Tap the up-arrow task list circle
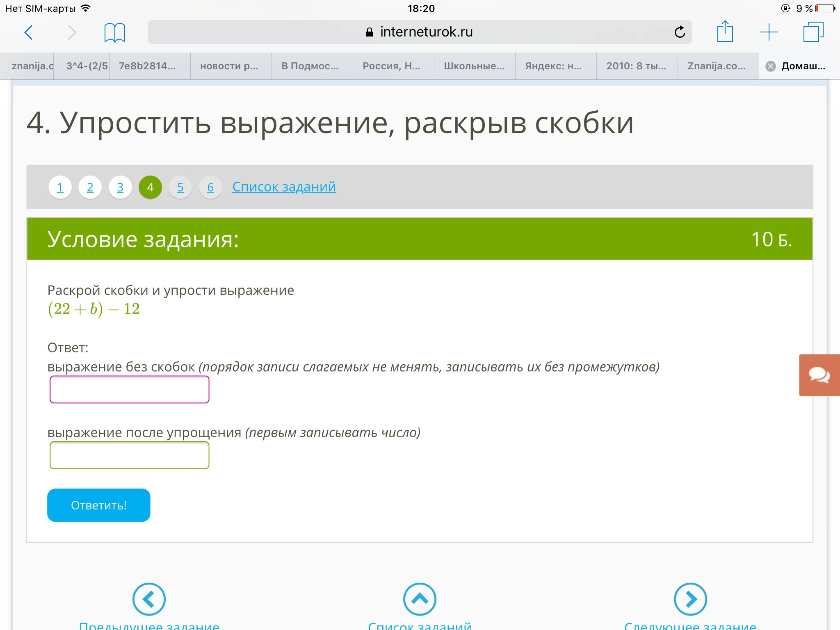The width and height of the screenshot is (840, 630). (x=420, y=599)
